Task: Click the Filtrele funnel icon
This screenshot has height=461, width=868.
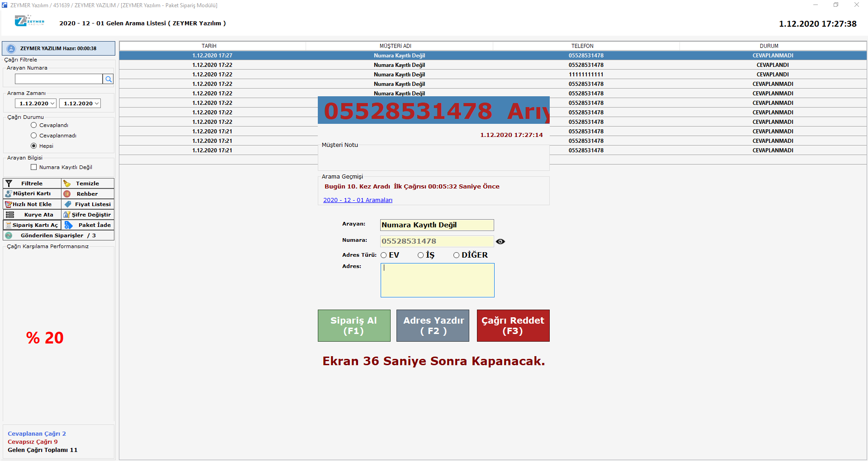Action: (9, 183)
